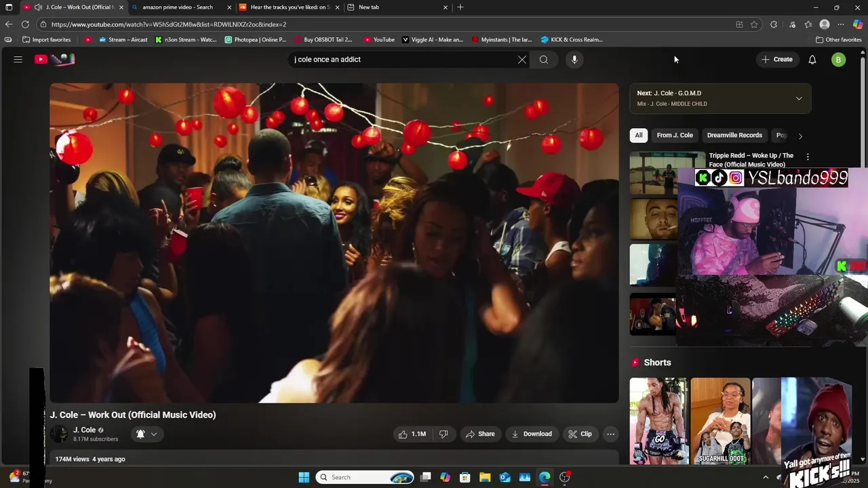Open notification preferences dropdown beside the bell
Screen dimensions: 868x488
pyautogui.click(x=154, y=434)
